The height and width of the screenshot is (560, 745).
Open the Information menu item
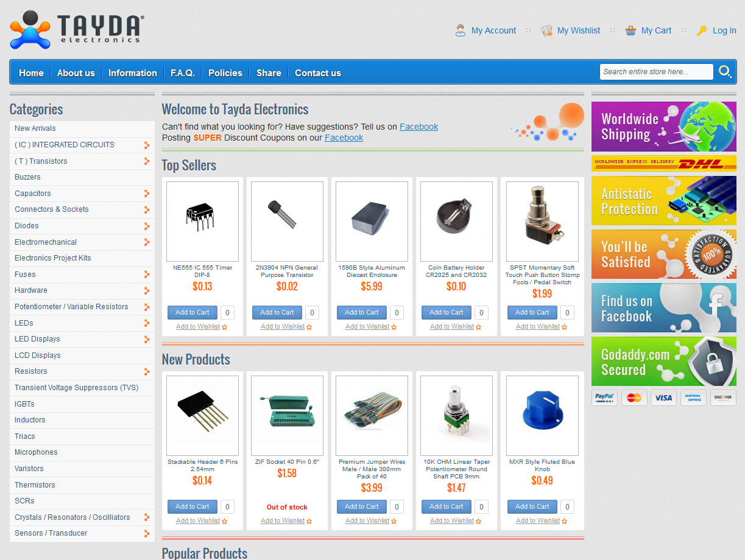click(x=133, y=73)
